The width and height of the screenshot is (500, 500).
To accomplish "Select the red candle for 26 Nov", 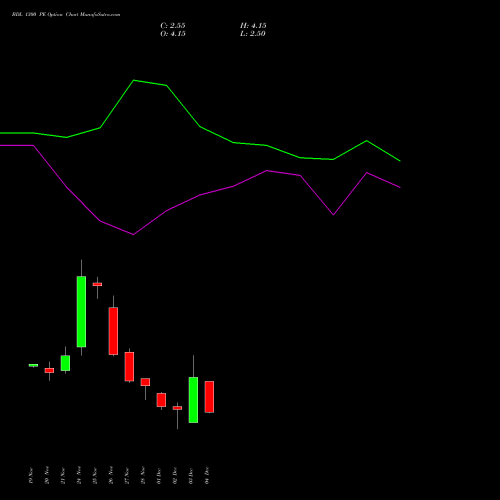I will coord(113,331).
